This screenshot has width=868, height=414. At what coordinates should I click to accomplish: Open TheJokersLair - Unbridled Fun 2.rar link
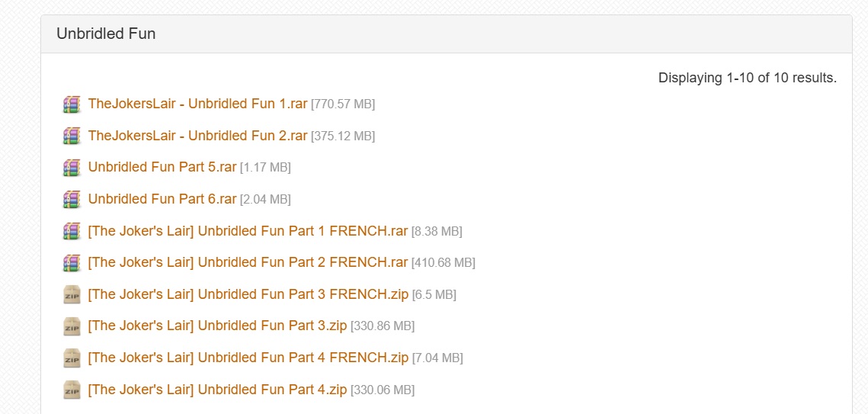[197, 136]
